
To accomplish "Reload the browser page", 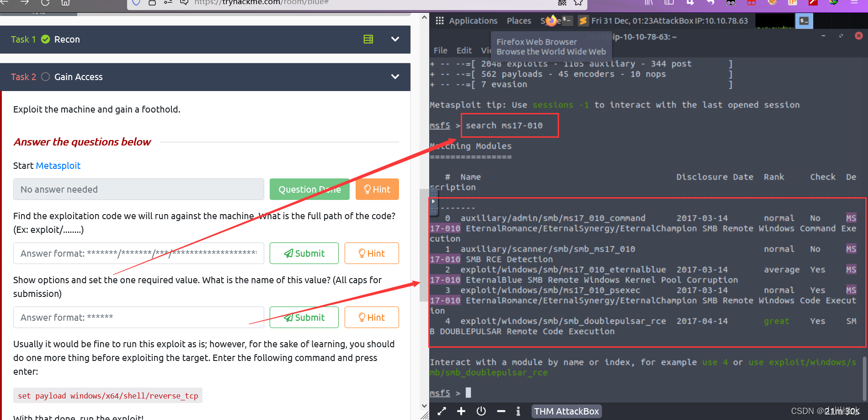I will tap(45, 3).
